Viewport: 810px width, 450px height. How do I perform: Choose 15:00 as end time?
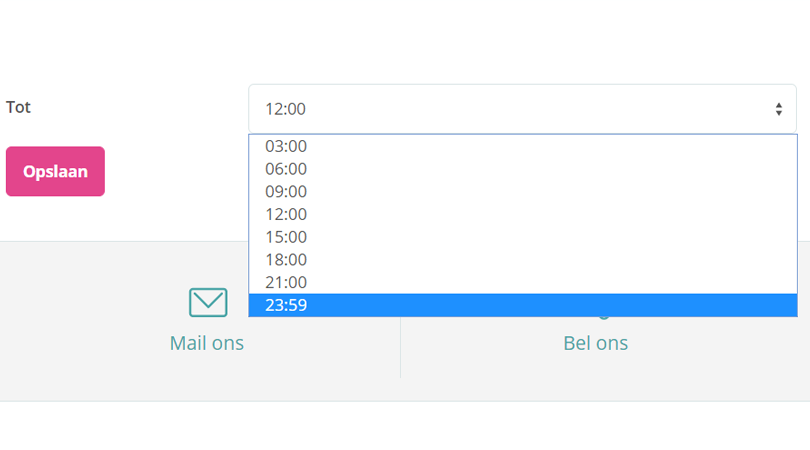point(286,237)
